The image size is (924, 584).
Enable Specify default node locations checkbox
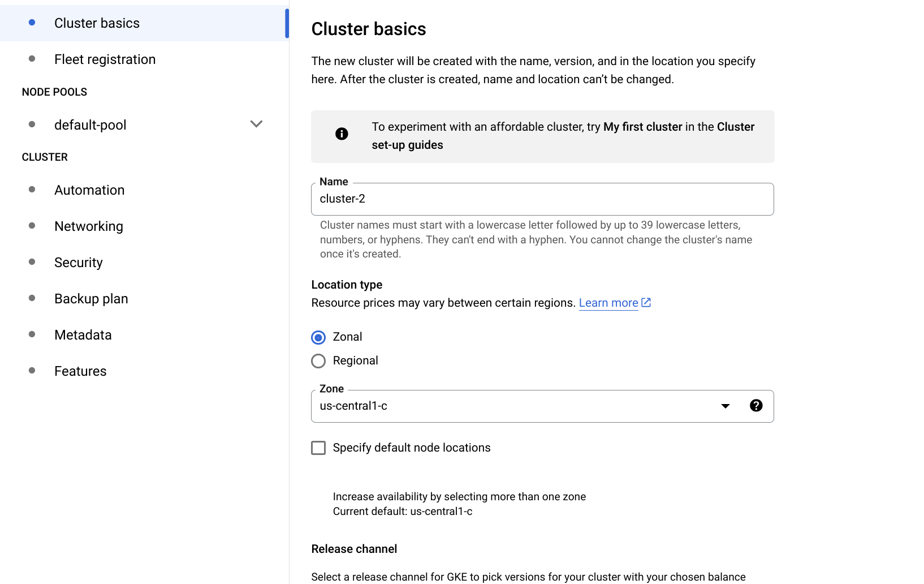[318, 448]
